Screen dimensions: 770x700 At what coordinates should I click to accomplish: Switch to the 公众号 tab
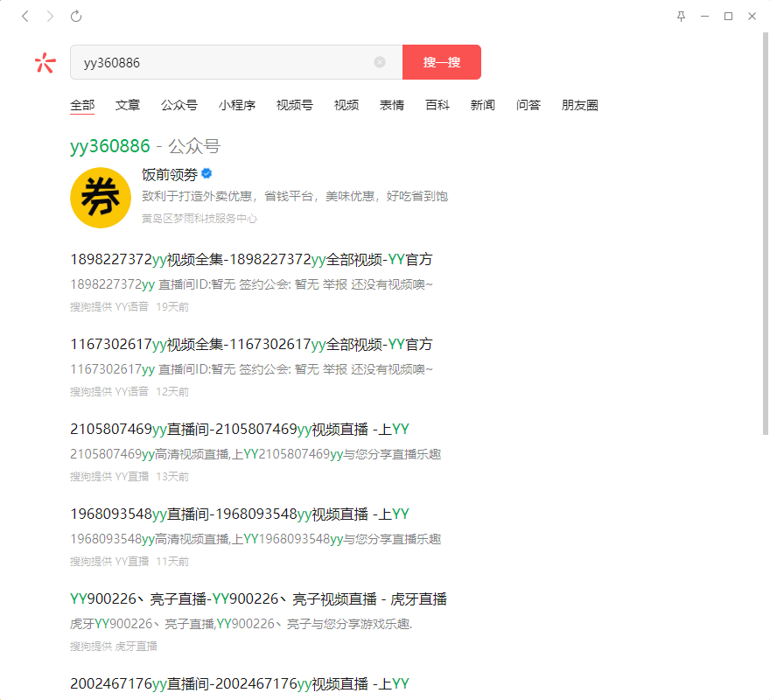179,105
